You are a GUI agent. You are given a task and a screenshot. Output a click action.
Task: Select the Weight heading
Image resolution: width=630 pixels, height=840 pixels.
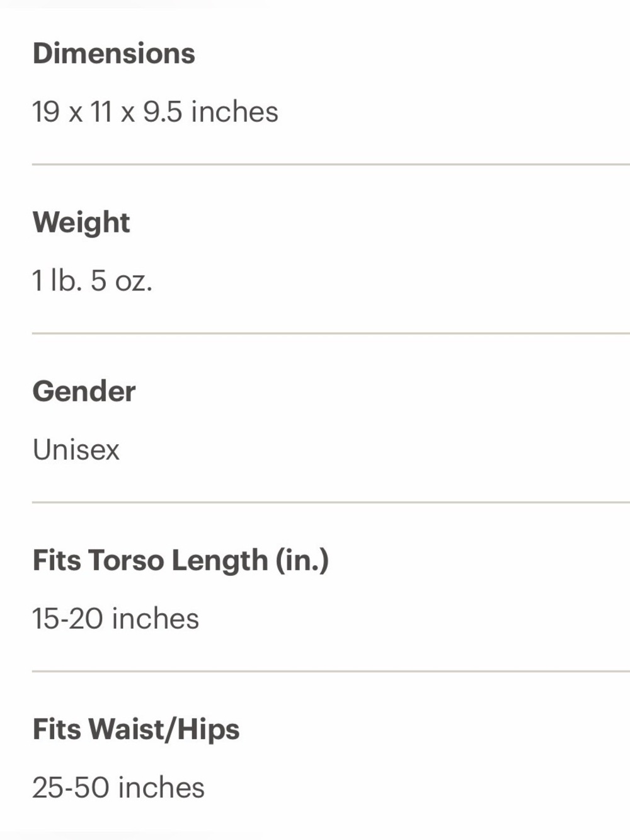(x=81, y=223)
